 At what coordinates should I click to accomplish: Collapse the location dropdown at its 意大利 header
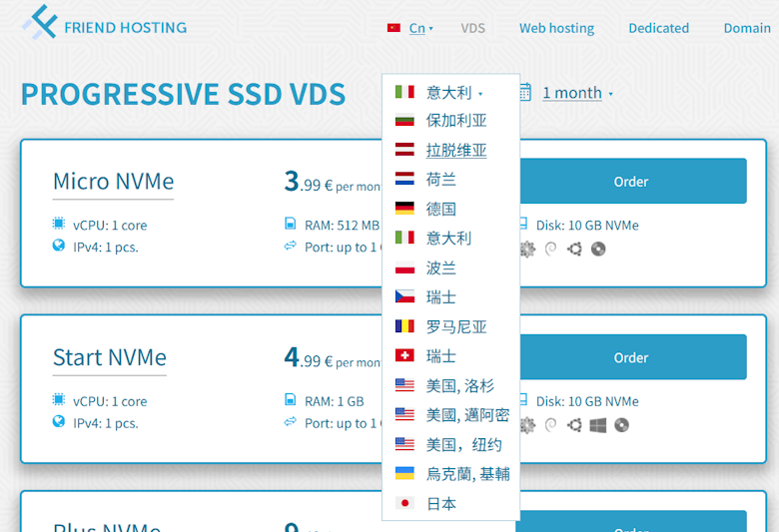[449, 92]
